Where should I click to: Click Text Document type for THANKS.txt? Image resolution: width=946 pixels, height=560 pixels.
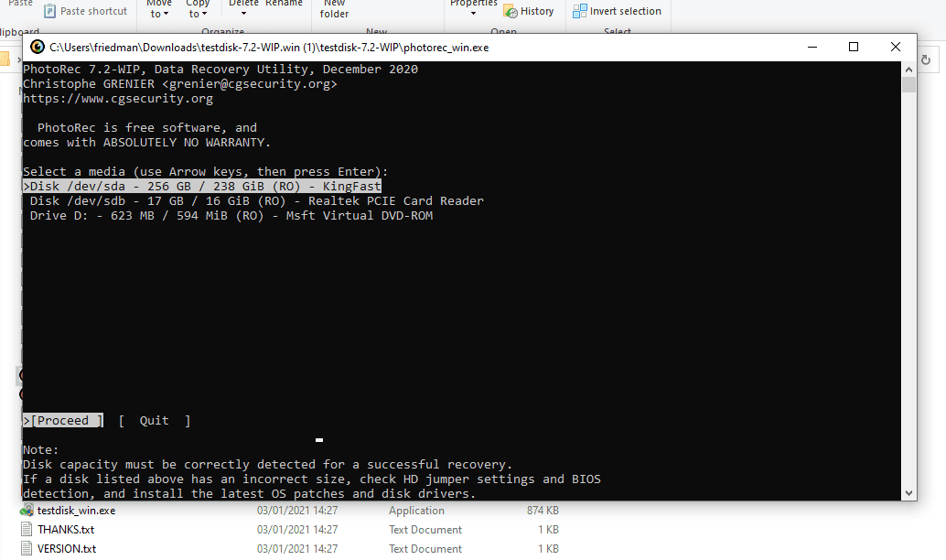point(425,530)
